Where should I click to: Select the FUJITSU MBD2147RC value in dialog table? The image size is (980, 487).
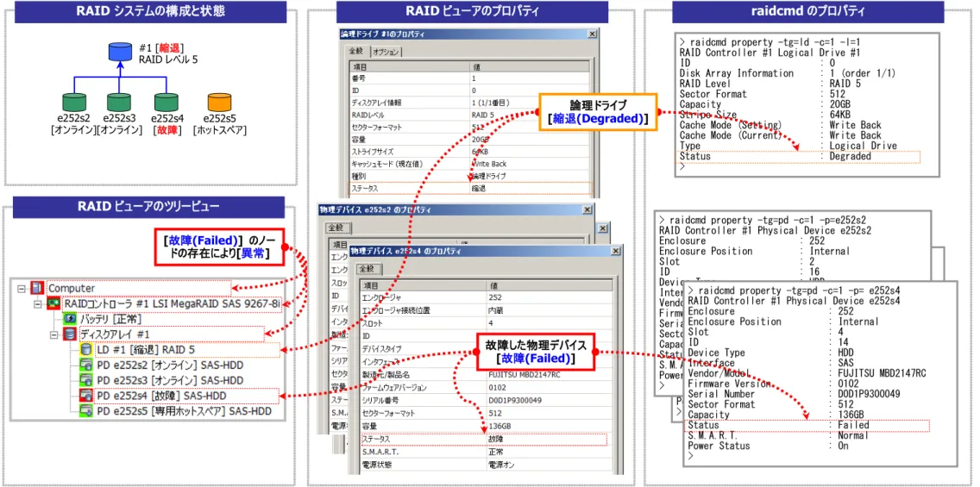pos(524,375)
